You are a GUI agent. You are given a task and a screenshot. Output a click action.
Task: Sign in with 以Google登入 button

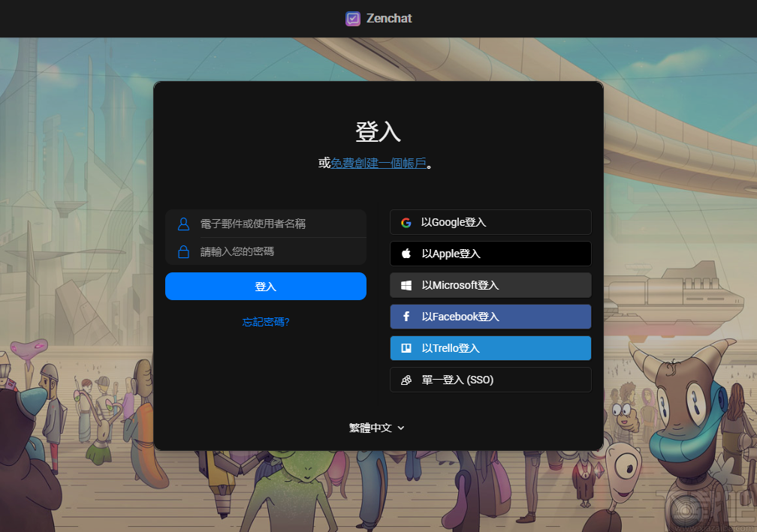coord(490,222)
